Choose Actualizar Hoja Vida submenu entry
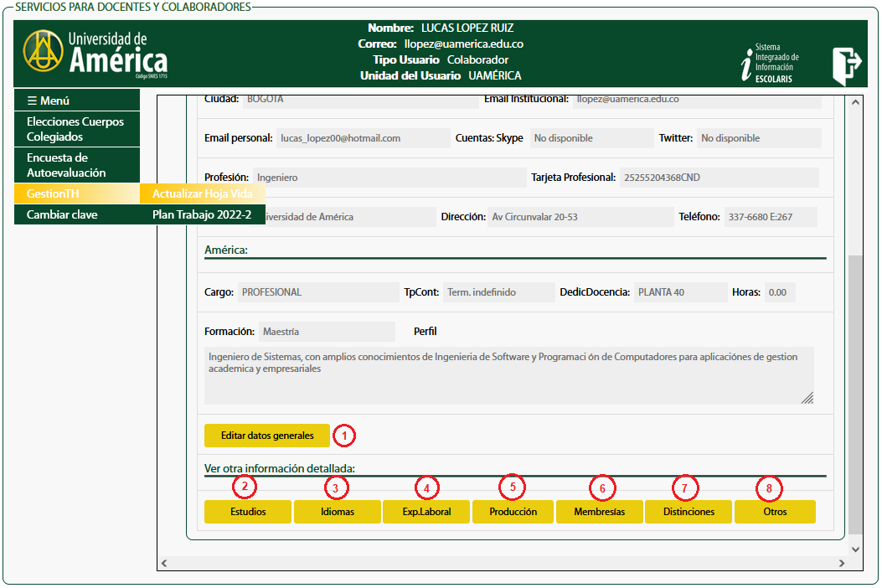 (x=203, y=193)
